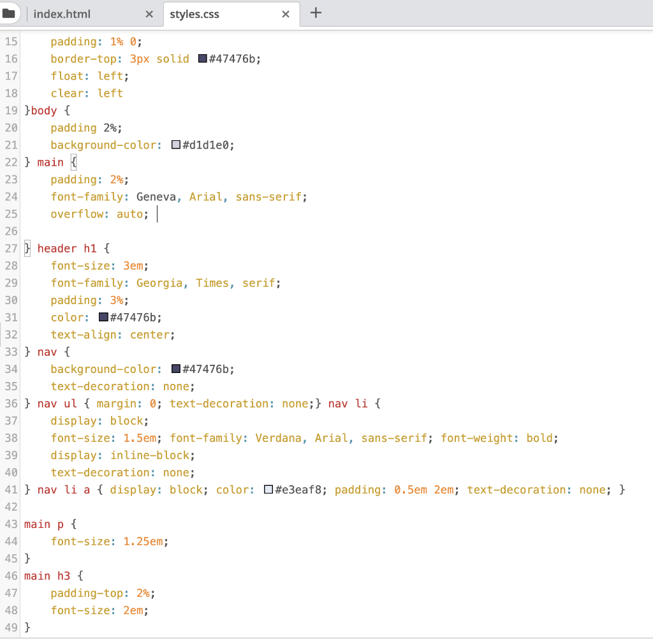The width and height of the screenshot is (653, 644).
Task: Place cursor on the overflow: auto value
Action: (x=129, y=214)
